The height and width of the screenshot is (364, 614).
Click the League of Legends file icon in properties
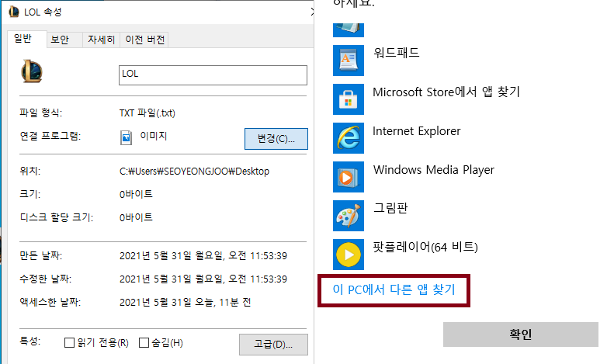[31, 71]
